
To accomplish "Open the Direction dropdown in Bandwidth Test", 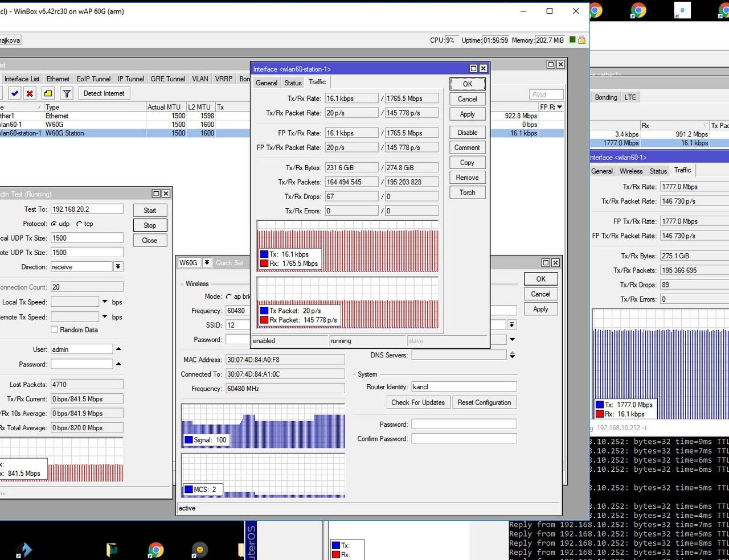I will [118, 267].
